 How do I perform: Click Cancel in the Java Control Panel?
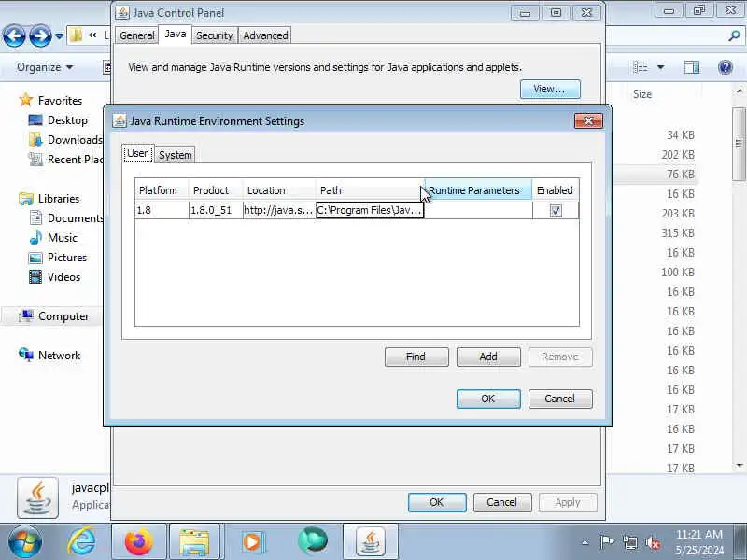(x=502, y=502)
